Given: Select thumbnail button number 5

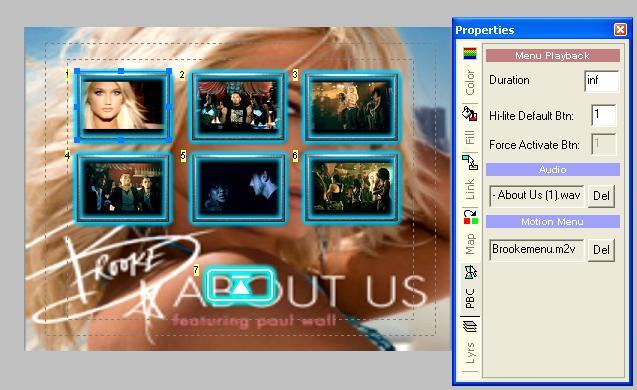Looking at the screenshot, I should tap(238, 187).
